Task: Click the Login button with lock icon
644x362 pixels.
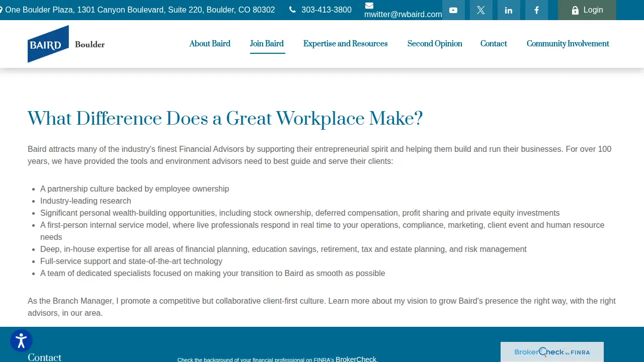Action: (587, 10)
